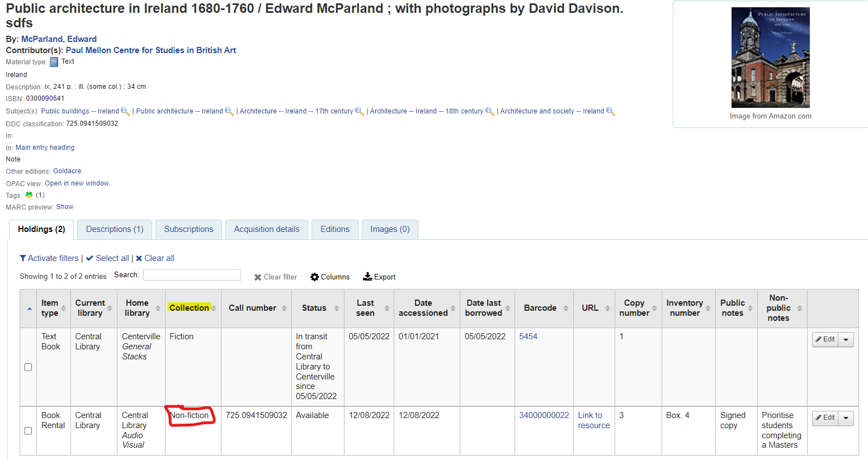Sort by Status column arrows

(x=337, y=308)
